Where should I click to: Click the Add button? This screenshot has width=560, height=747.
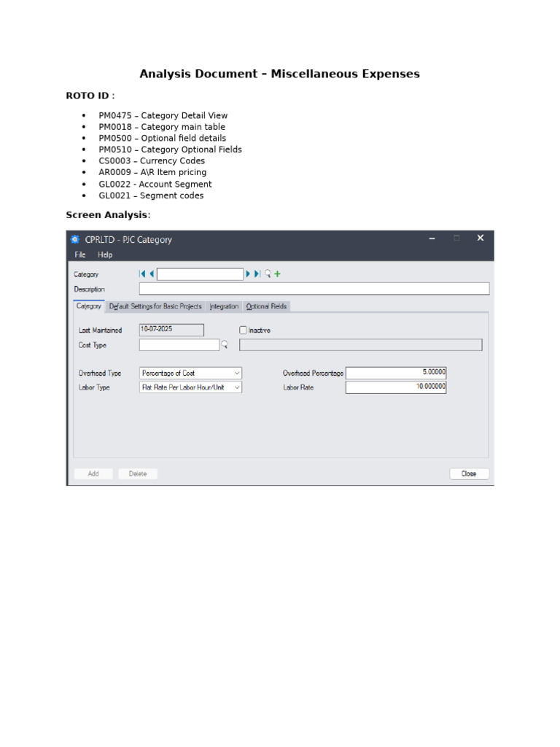coord(93,473)
